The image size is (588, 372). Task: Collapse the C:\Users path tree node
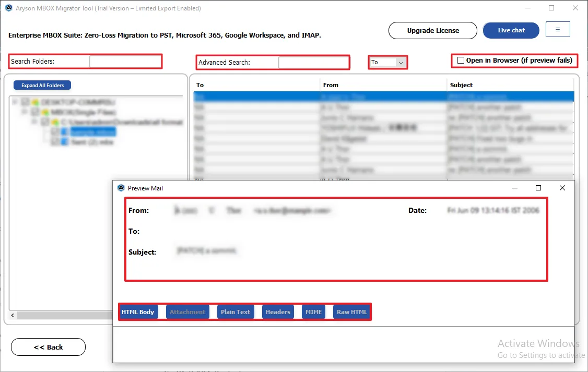click(x=34, y=122)
